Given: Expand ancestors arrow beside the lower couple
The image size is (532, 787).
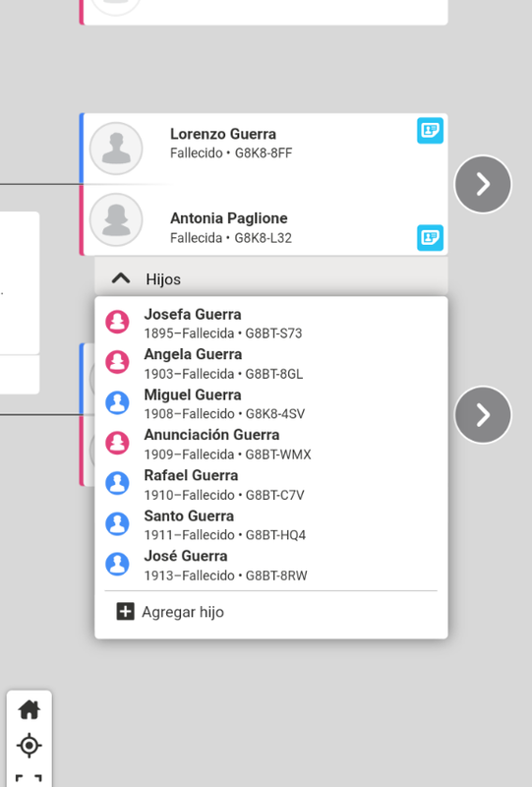Looking at the screenshot, I should click(483, 414).
